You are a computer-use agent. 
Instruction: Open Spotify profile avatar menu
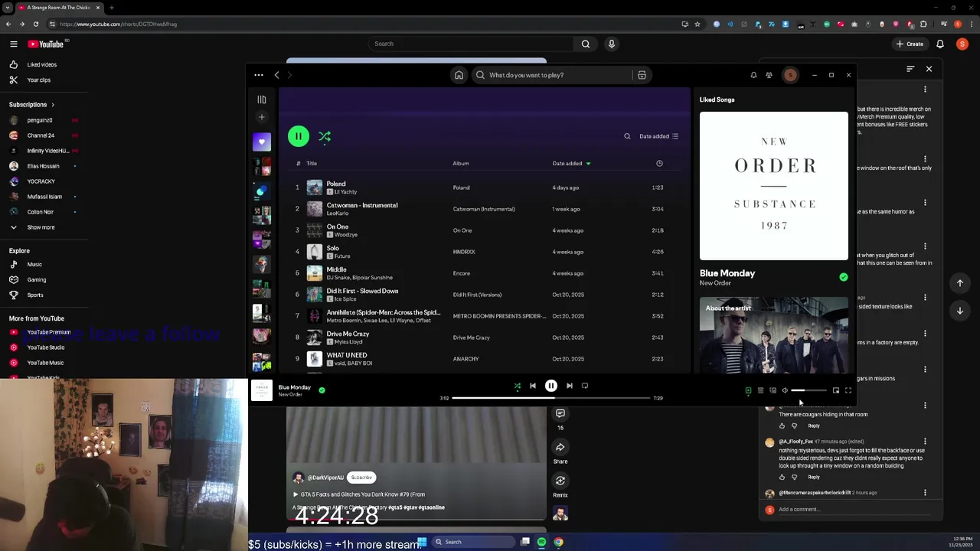click(790, 75)
